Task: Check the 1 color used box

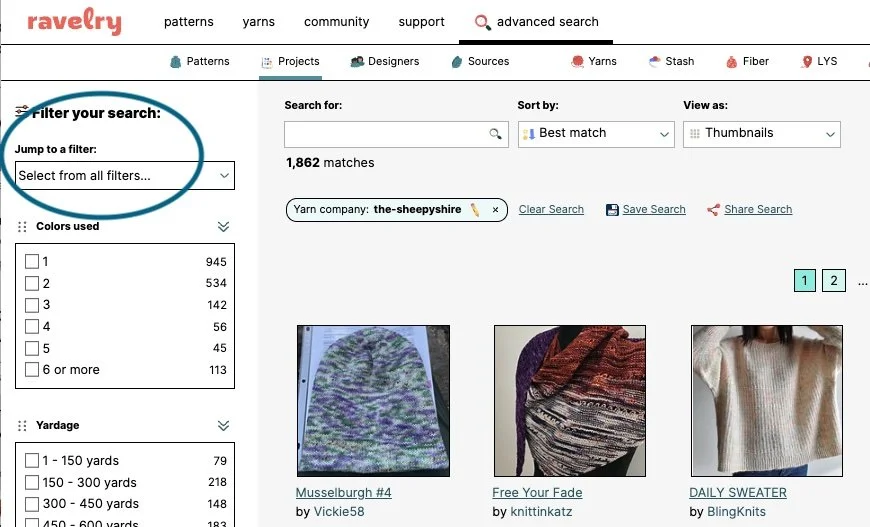Action: tap(32, 261)
